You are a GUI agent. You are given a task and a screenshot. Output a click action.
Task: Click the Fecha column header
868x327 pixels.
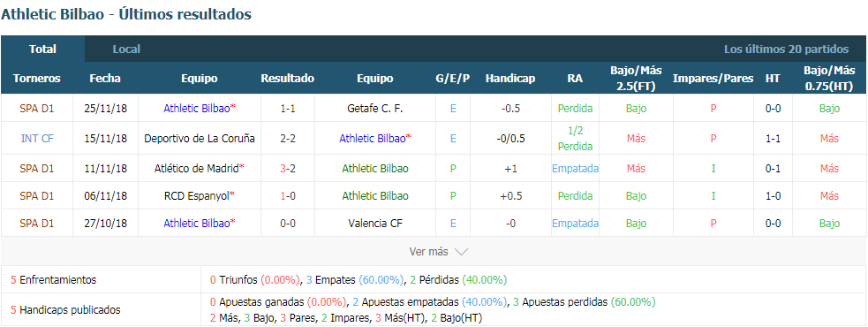point(105,78)
